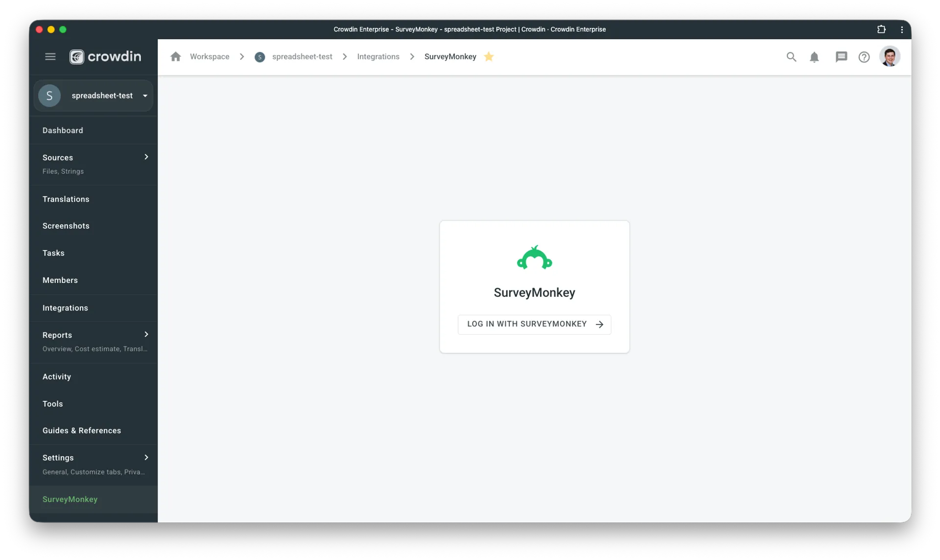Viewport: 940px width, 560px height.
Task: Expand the Reports section chevron
Action: click(x=146, y=334)
